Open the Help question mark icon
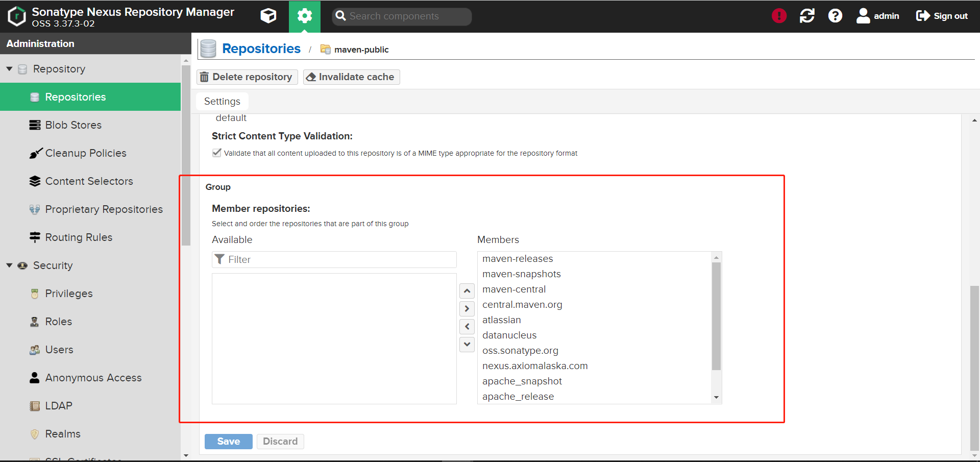The image size is (980, 462). (x=835, y=16)
